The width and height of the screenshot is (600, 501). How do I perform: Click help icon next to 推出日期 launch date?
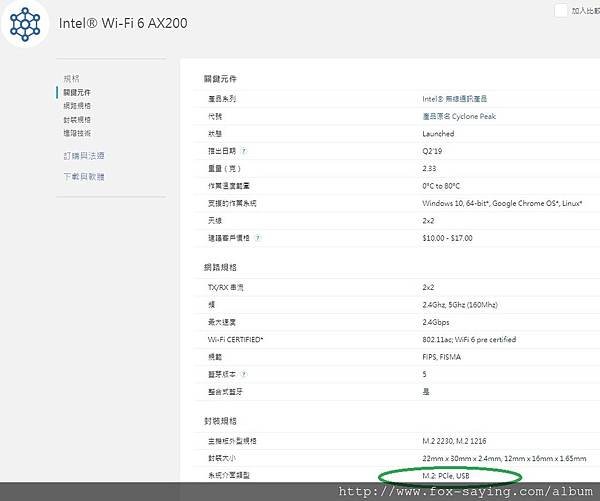pyautogui.click(x=244, y=151)
